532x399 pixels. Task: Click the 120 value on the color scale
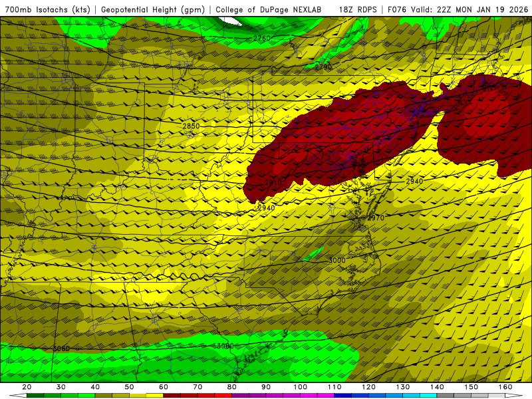pos(368,387)
